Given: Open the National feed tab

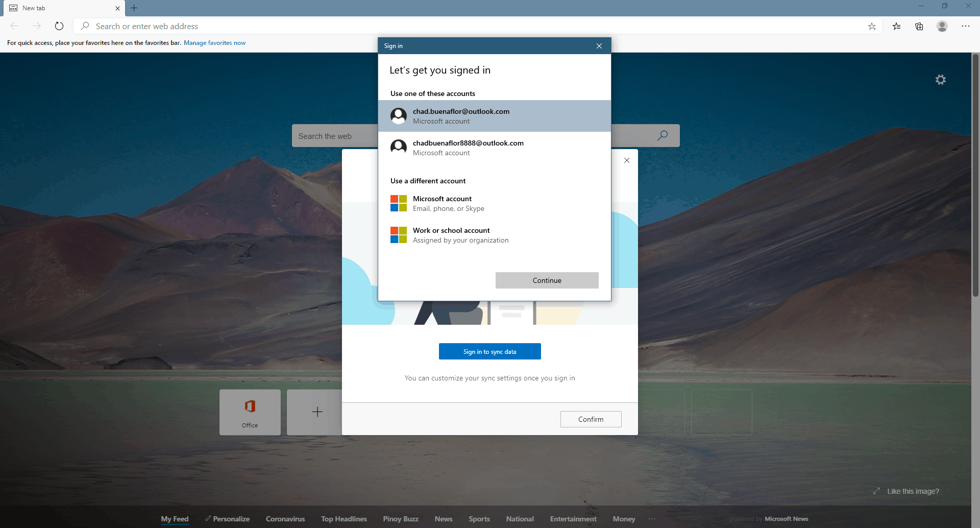Looking at the screenshot, I should click(x=520, y=519).
